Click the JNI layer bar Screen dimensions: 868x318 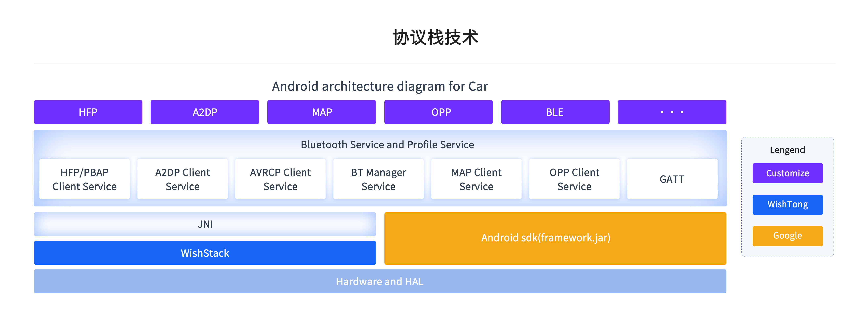pyautogui.click(x=205, y=224)
